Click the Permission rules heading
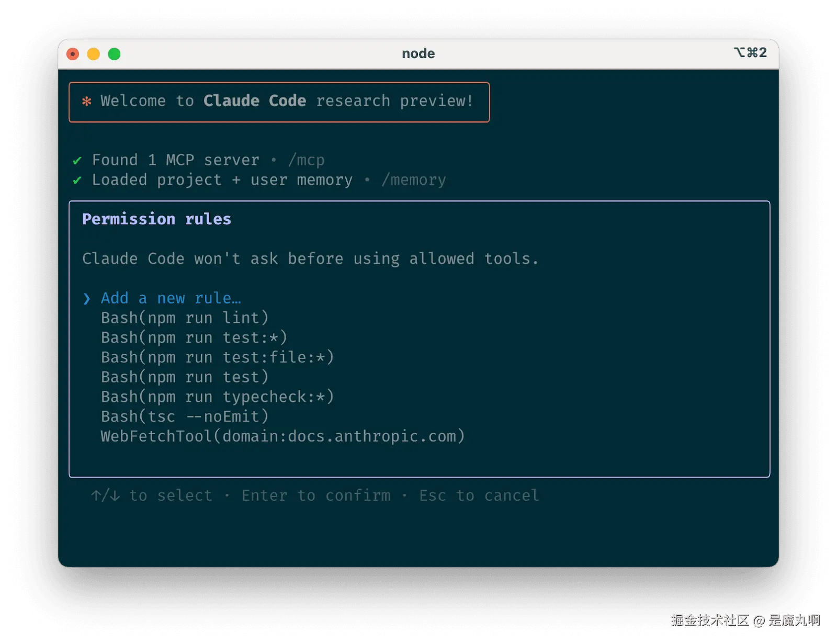Viewport: 837px width, 644px height. (156, 219)
